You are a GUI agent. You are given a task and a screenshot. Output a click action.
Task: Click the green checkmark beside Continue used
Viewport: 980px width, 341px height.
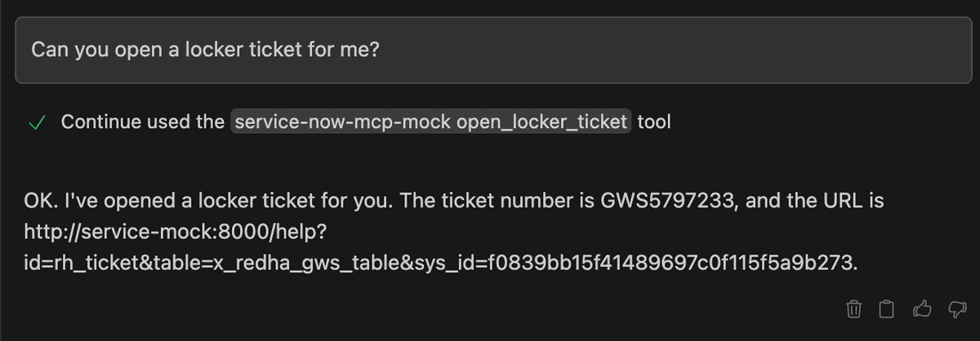pyautogui.click(x=36, y=122)
